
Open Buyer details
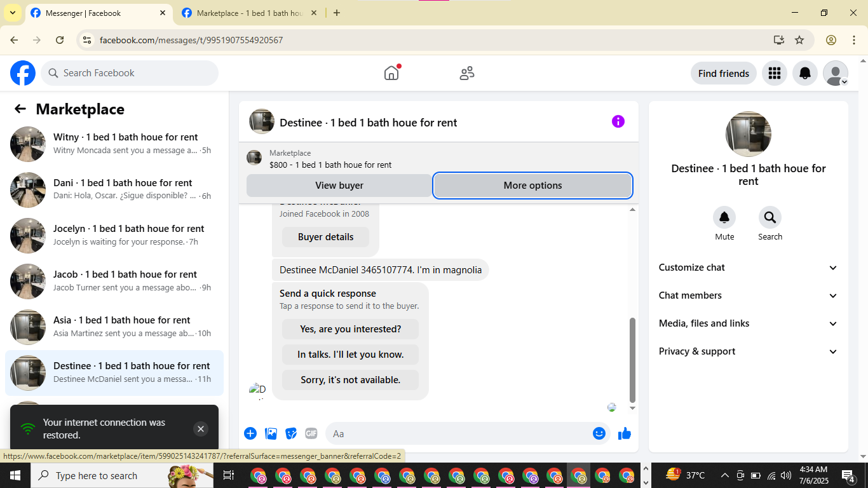click(325, 237)
